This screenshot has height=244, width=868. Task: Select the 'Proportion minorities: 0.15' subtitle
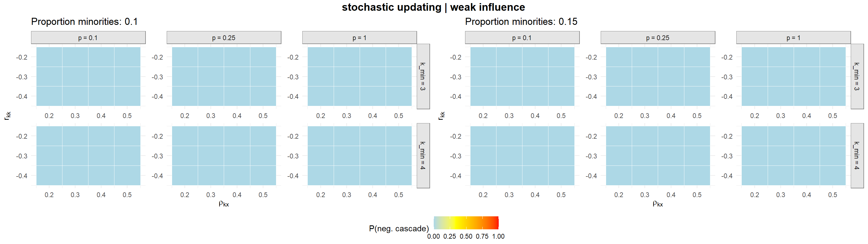click(521, 22)
